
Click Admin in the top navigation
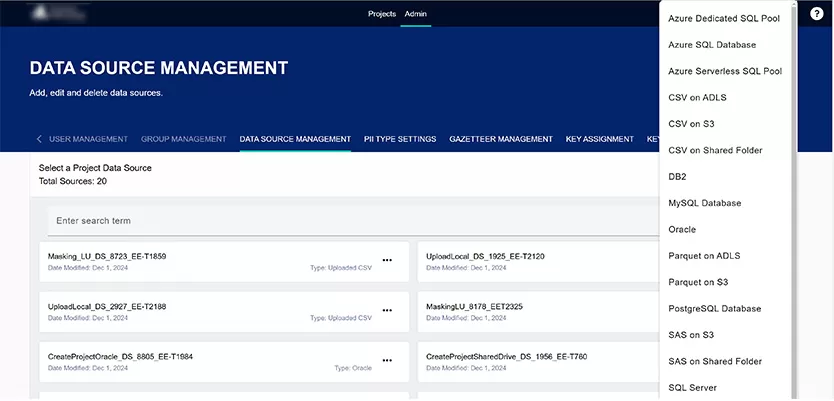(x=415, y=14)
